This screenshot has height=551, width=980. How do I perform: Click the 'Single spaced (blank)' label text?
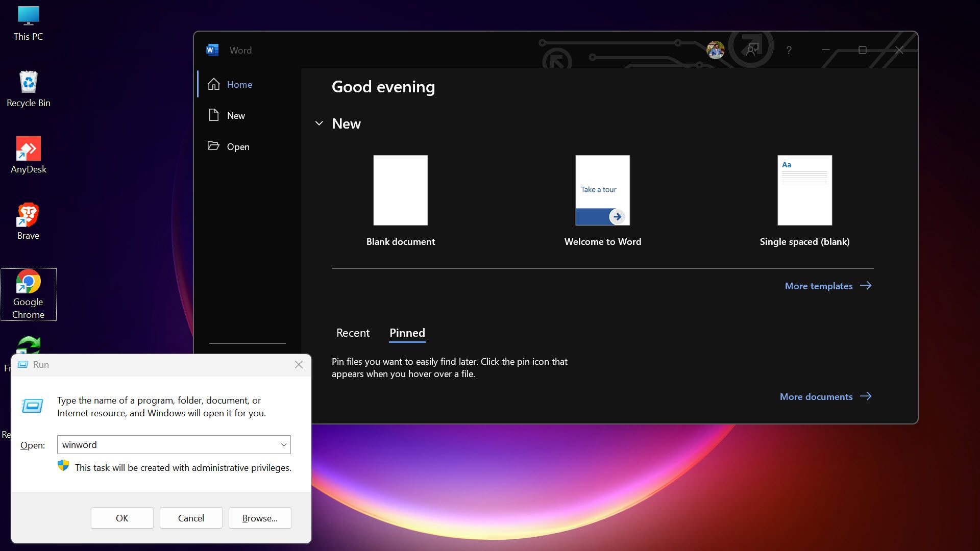[805, 241]
